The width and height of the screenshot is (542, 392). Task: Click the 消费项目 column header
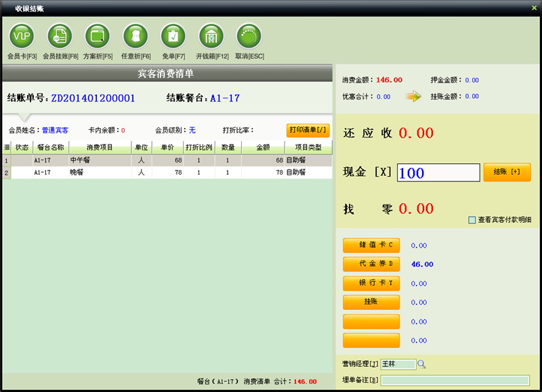tap(100, 148)
